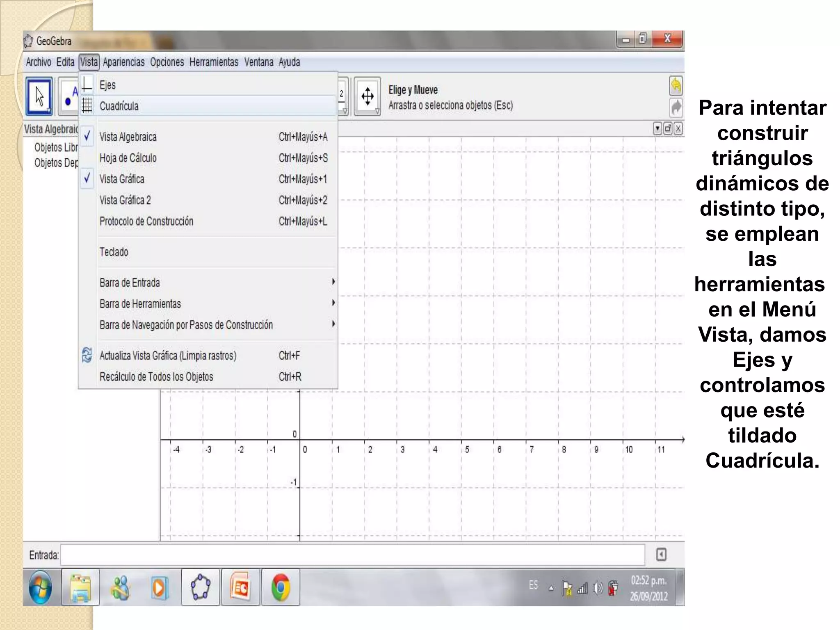Click the refresh icon beside Actualiza Vista Gráfica
Screen dimensions: 840x630
(87, 355)
